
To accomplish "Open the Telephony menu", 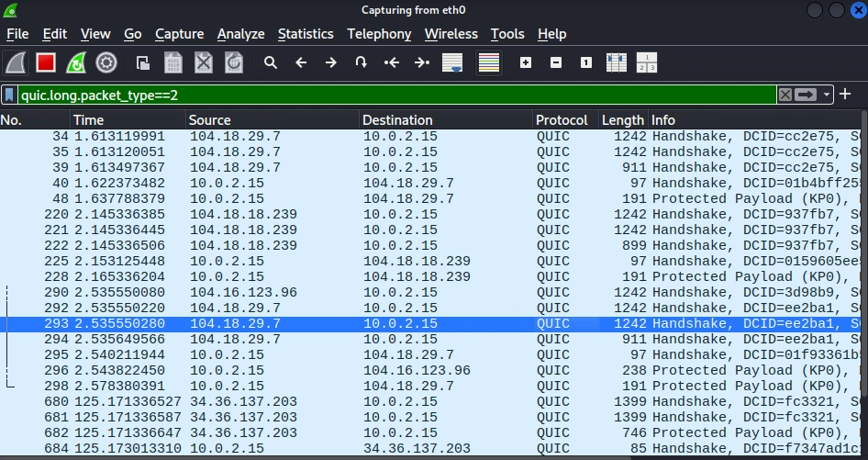I will [x=379, y=34].
